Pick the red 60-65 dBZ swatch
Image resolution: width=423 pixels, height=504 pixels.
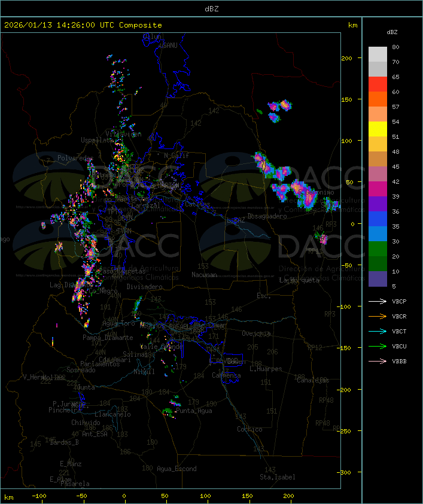(378, 84)
